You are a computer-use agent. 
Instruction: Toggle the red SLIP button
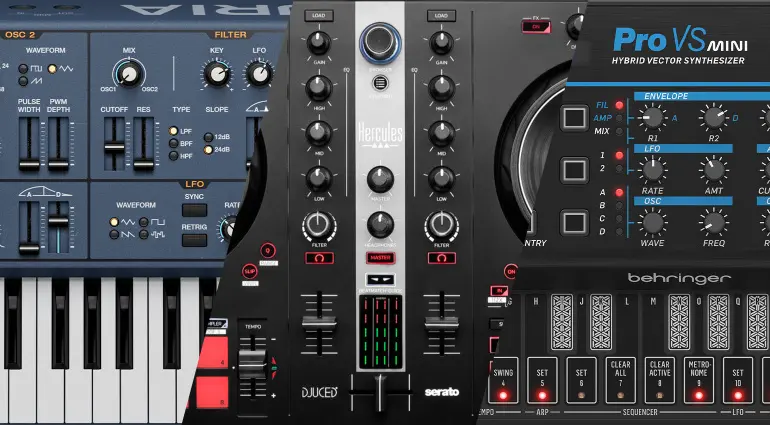tap(250, 271)
